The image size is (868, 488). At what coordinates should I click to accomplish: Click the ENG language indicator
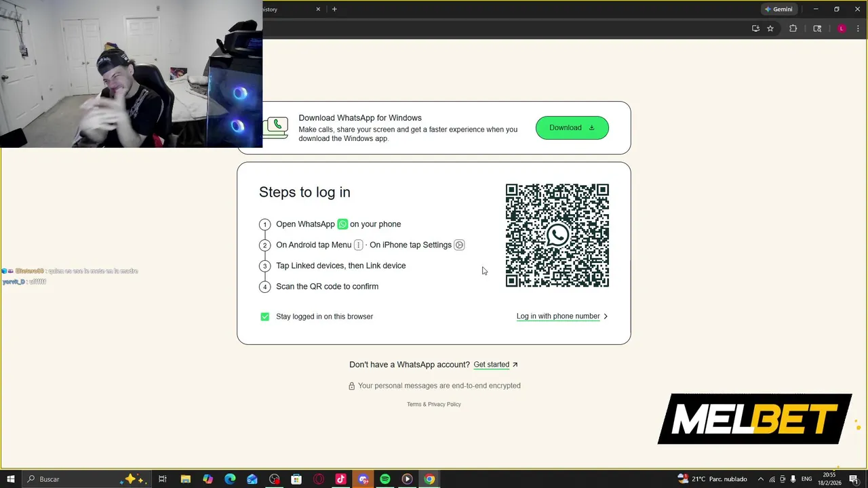coord(806,479)
